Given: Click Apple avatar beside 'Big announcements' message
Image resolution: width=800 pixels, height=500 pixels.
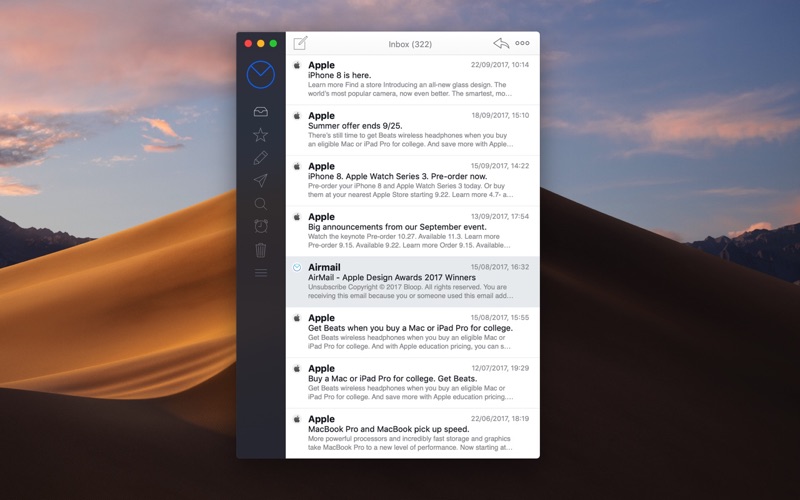Looking at the screenshot, I should [297, 216].
